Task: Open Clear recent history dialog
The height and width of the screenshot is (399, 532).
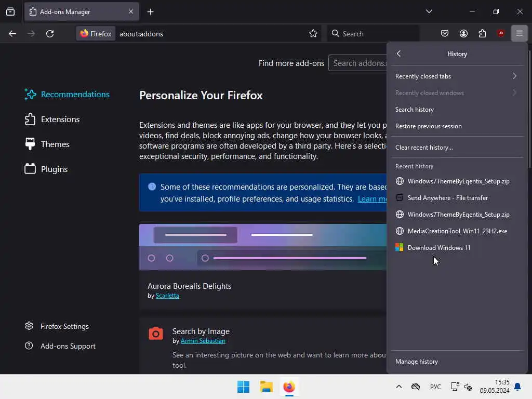Action: (457, 147)
